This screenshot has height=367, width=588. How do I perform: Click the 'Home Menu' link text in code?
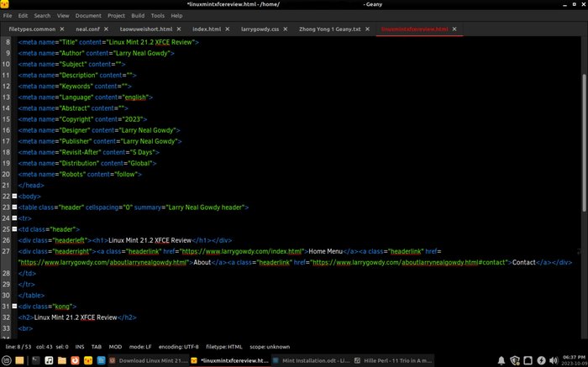point(326,251)
